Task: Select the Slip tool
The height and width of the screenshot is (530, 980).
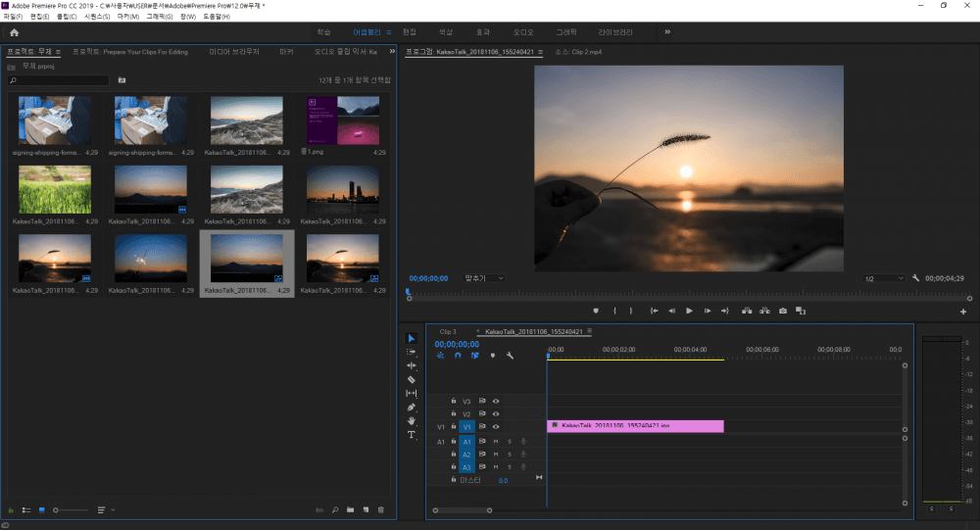Action: point(412,393)
